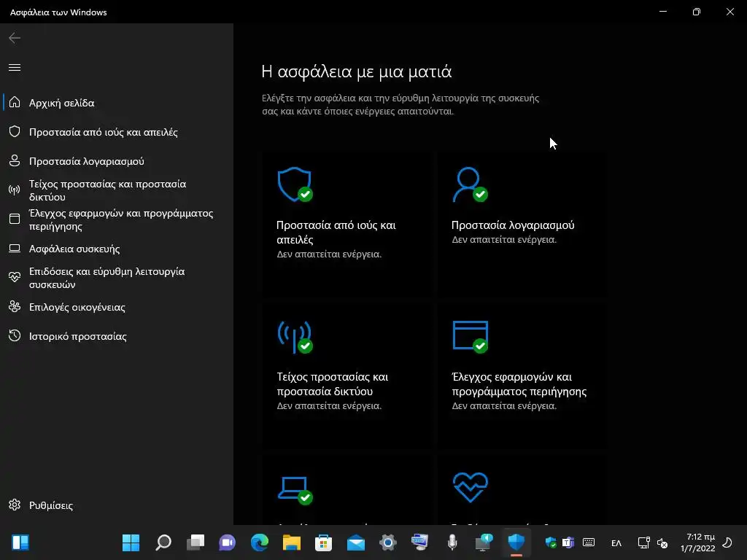This screenshot has height=560, width=747.
Task: Open Επιδόσεις και εύρυθμη λειτουργία sidebar item
Action: 117,278
